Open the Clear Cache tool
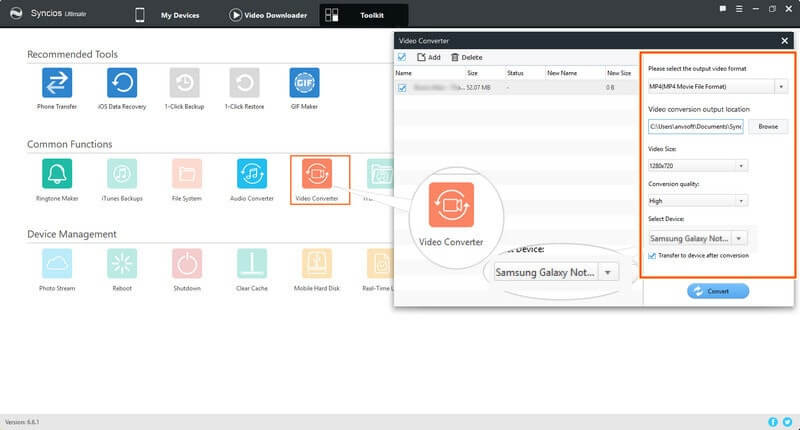 (252, 263)
